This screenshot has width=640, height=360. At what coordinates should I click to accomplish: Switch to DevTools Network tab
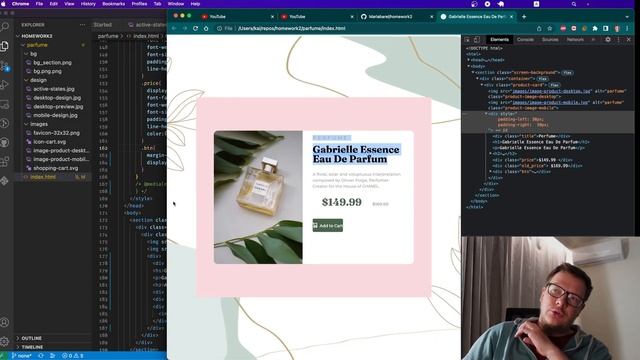575,40
